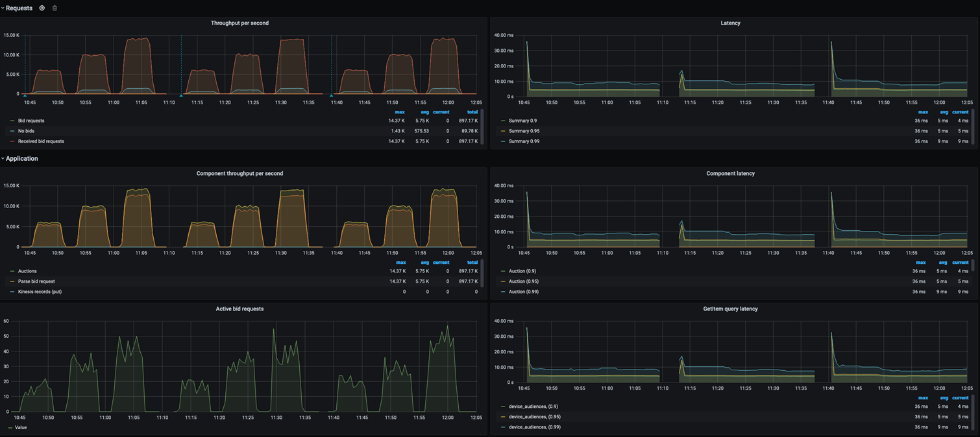Click Kinesis records (put) legend label
This screenshot has width=980, height=437.
[x=40, y=292]
